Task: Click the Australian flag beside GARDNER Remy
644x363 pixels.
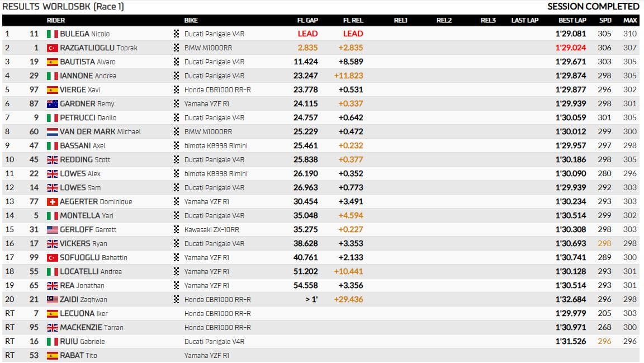Action: (52, 104)
